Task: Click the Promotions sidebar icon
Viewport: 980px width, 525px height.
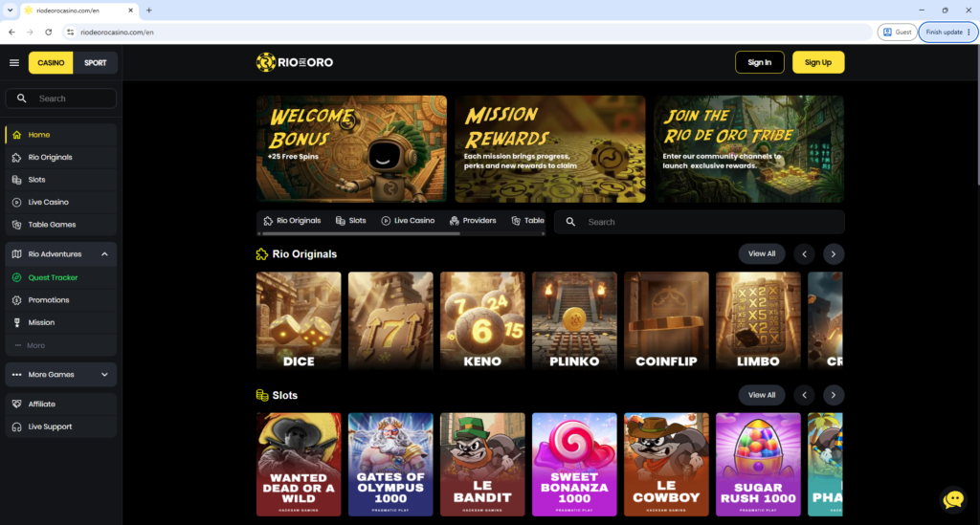Action: pyautogui.click(x=17, y=300)
